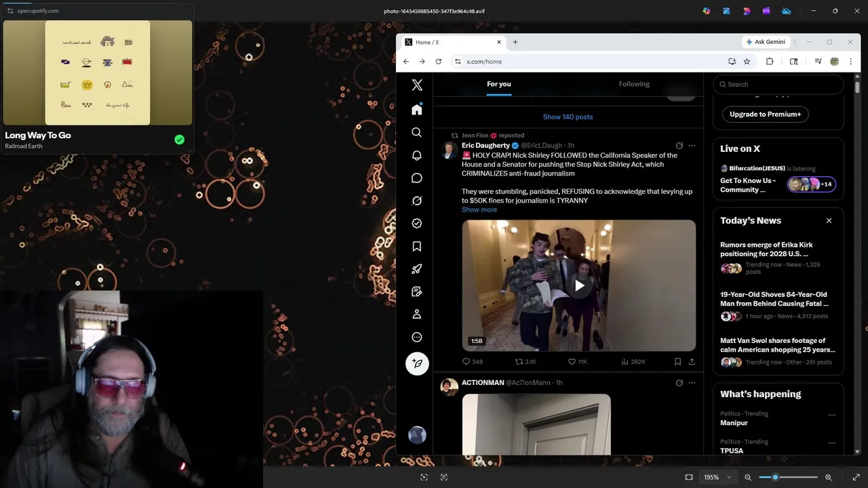868x488 pixels.
Task: Click fit to window icon in Photos
Action: 689,477
